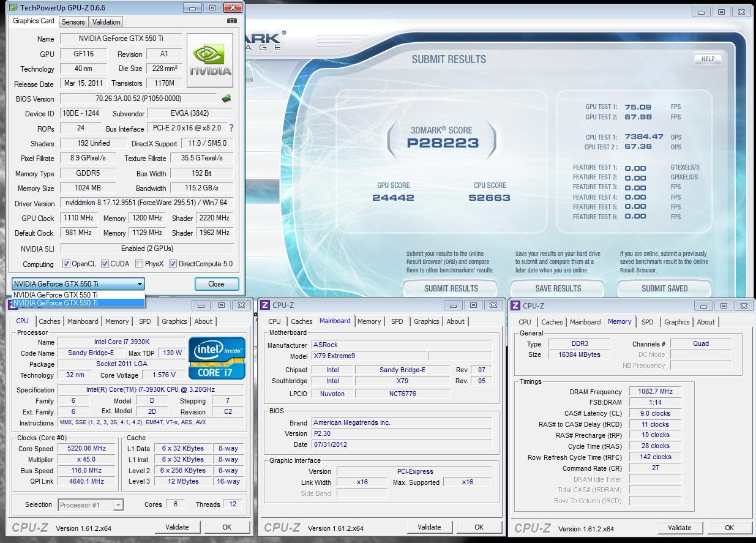
Task: Click OK in the CPU-Z timings window
Action: (729, 528)
